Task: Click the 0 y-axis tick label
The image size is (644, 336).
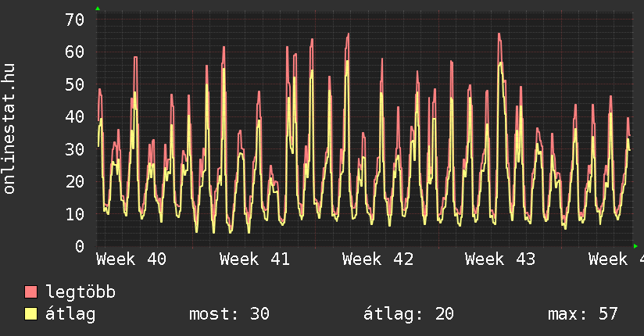Action: [78, 246]
